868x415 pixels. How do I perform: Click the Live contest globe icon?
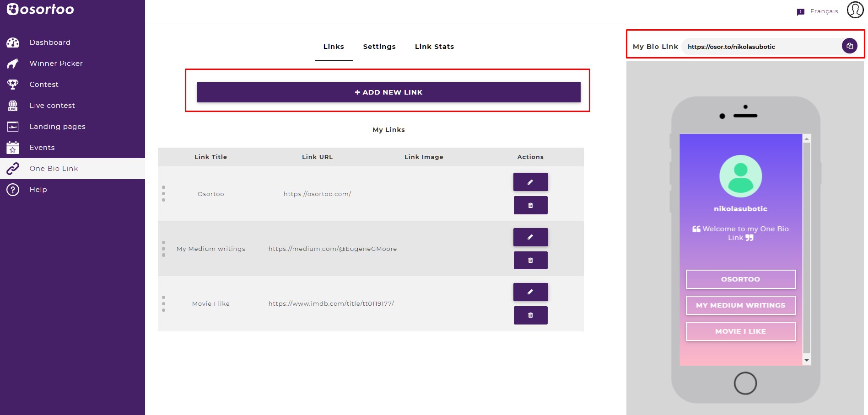click(13, 106)
